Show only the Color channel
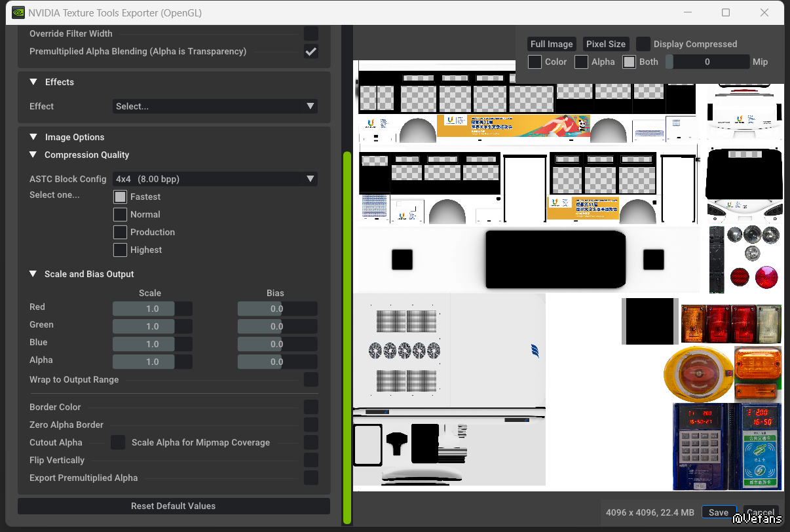 pyautogui.click(x=535, y=62)
